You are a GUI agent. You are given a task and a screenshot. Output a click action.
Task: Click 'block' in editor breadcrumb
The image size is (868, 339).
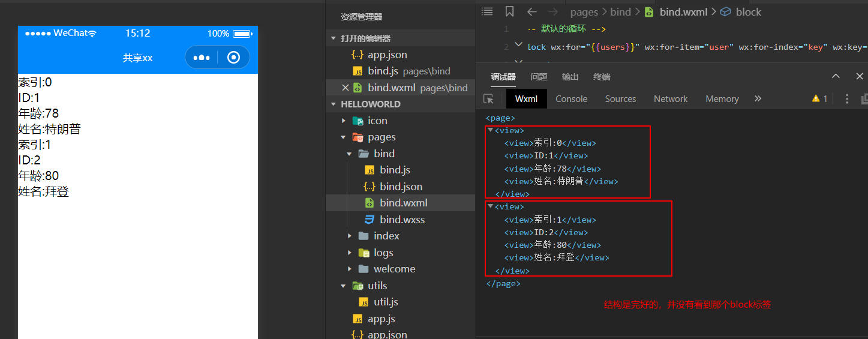tap(748, 12)
